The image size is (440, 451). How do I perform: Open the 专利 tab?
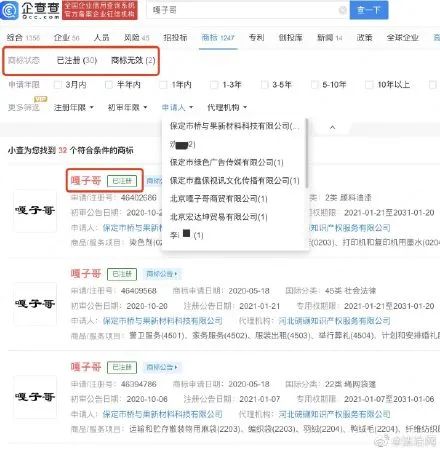(256, 37)
